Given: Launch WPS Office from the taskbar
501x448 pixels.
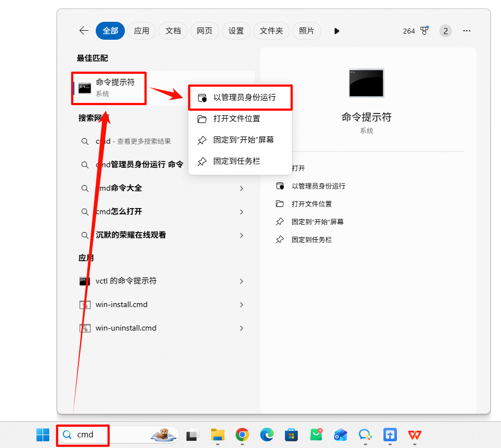Looking at the screenshot, I should pos(414,435).
